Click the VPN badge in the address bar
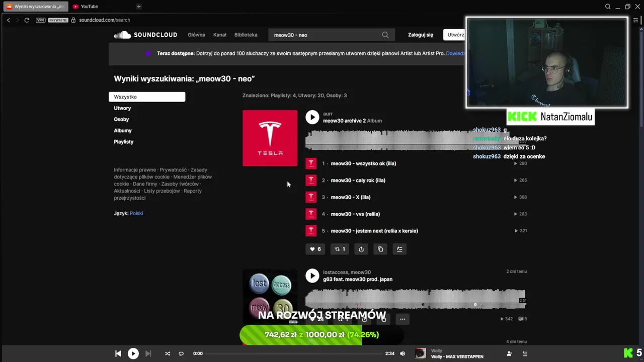This screenshot has width=644, height=362. pyautogui.click(x=41, y=20)
